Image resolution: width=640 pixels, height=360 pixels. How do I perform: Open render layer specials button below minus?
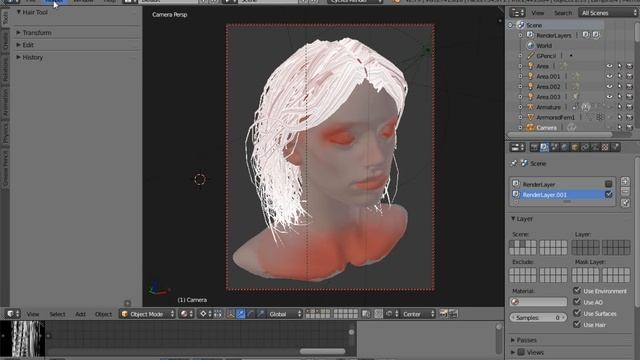point(625,203)
